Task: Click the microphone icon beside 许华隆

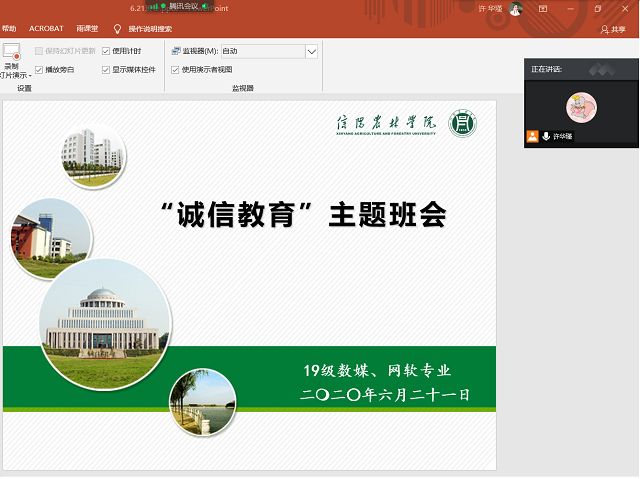Action: tap(546, 136)
